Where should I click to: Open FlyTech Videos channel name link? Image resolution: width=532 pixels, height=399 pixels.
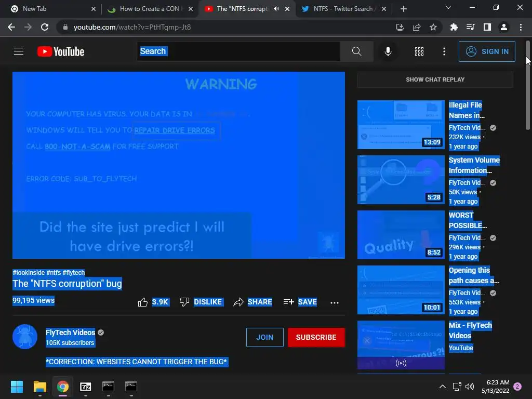coord(70,332)
